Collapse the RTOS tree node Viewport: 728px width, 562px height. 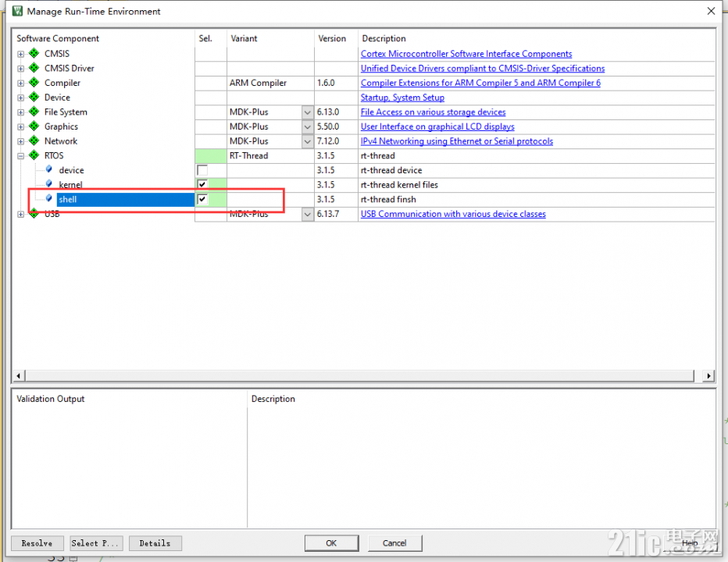(20, 156)
